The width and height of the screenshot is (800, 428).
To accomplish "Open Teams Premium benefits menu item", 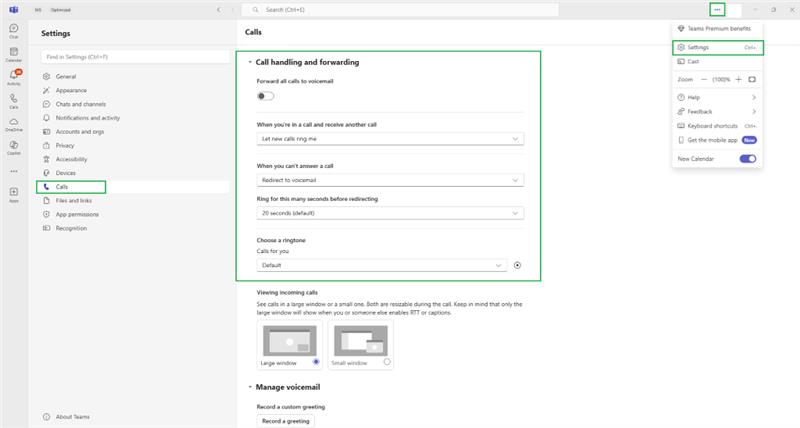I will tap(717, 29).
